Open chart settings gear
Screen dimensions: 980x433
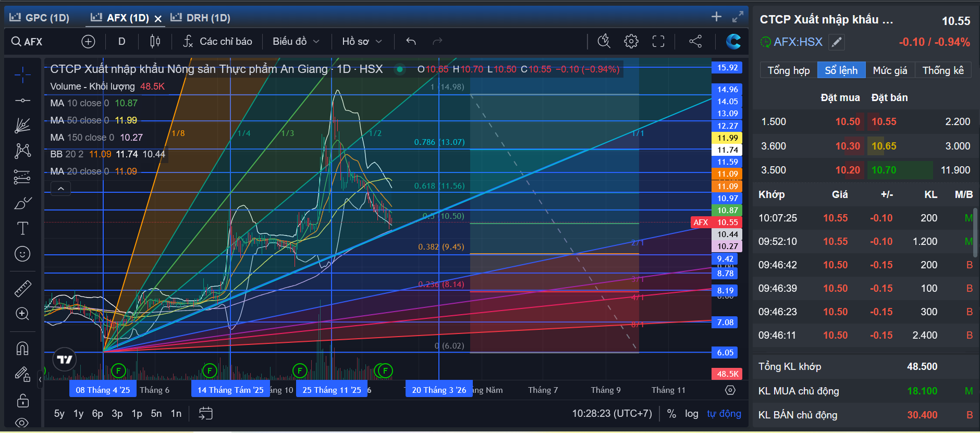631,41
